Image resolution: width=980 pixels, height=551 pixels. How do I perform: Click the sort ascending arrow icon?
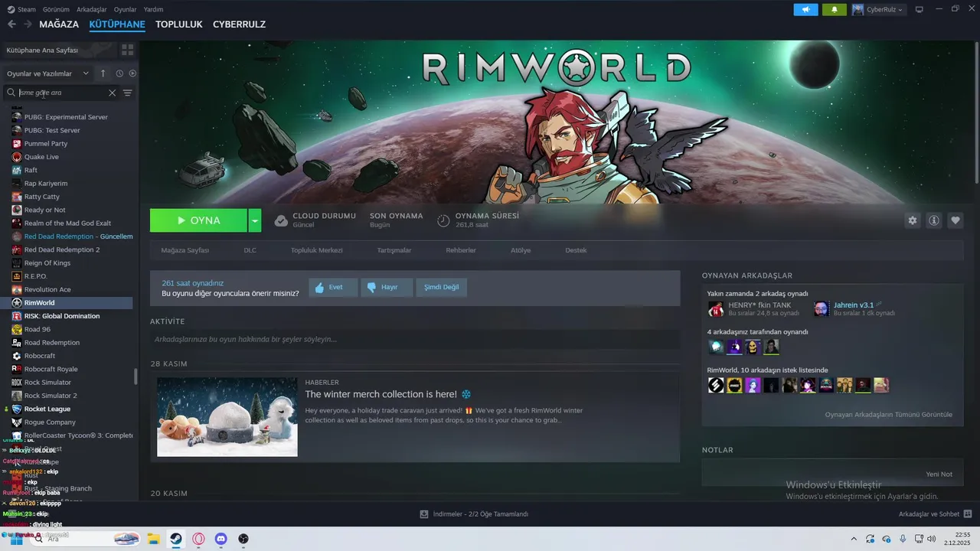103,73
